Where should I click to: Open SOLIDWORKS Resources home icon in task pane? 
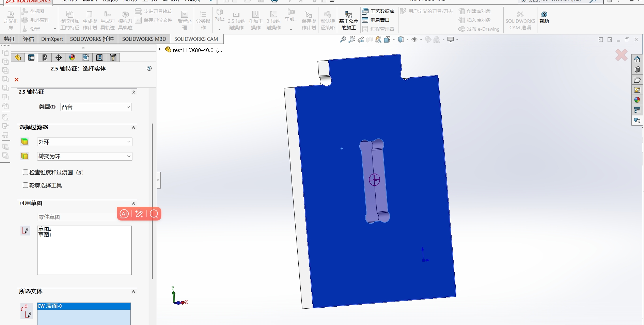(637, 60)
